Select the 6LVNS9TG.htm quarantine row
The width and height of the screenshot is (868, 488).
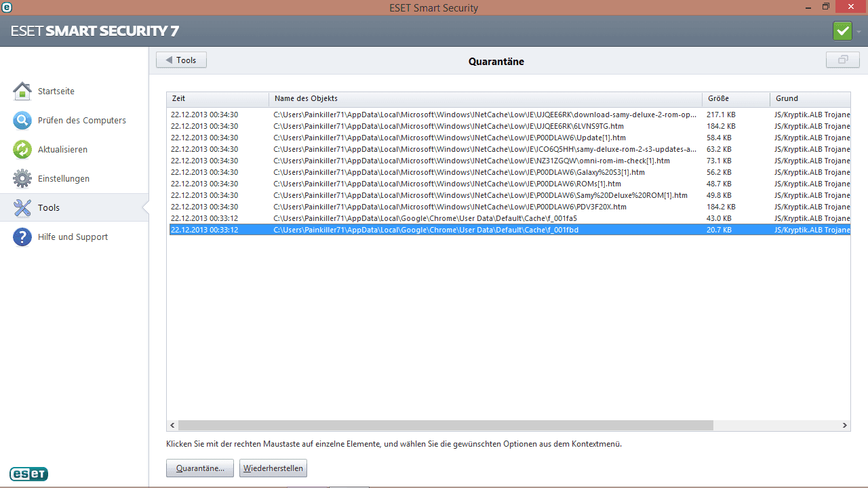tap(509, 126)
